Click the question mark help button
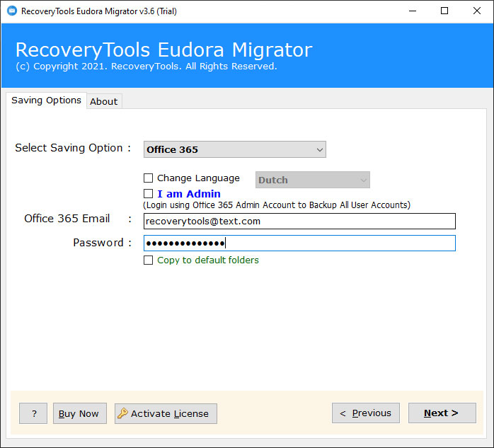494x448 pixels. pos(33,413)
